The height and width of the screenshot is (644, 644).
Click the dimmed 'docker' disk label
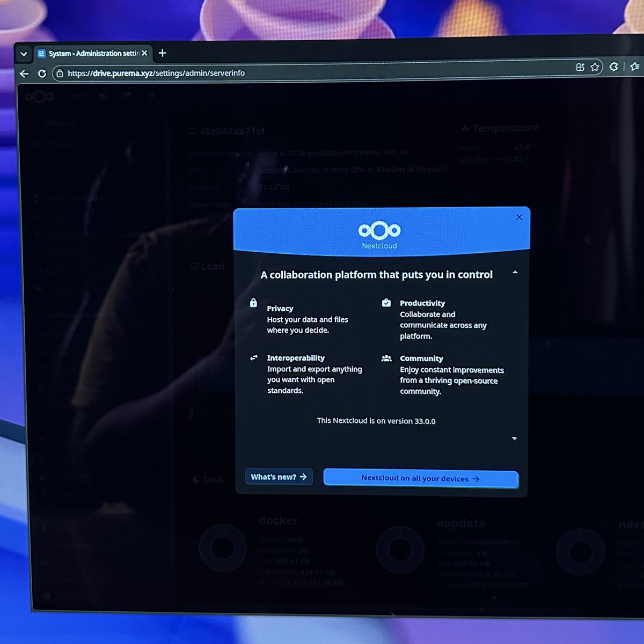(x=278, y=521)
